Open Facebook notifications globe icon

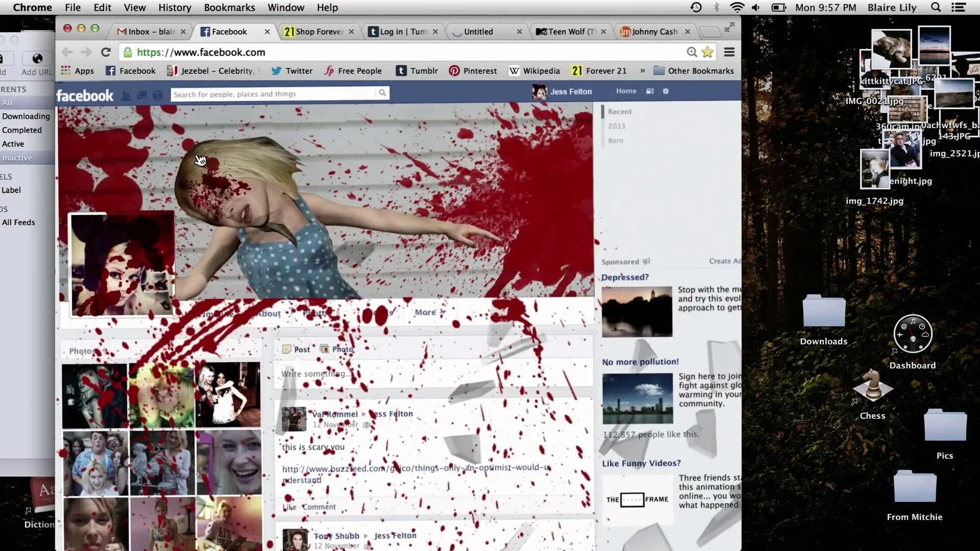[x=158, y=95]
